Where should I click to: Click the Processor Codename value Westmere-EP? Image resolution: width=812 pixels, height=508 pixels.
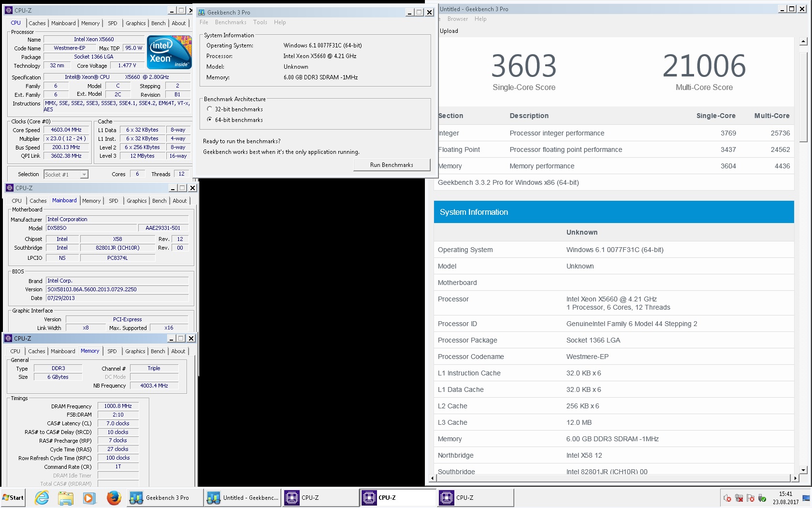tap(587, 357)
